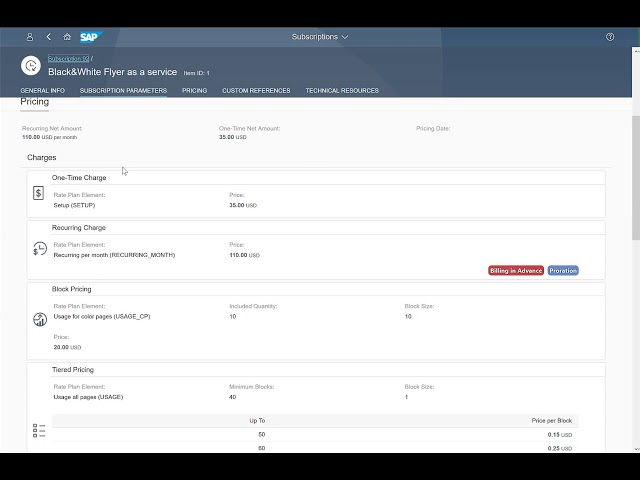Click the Pricing Date label
This screenshot has width=640, height=480.
point(433,129)
